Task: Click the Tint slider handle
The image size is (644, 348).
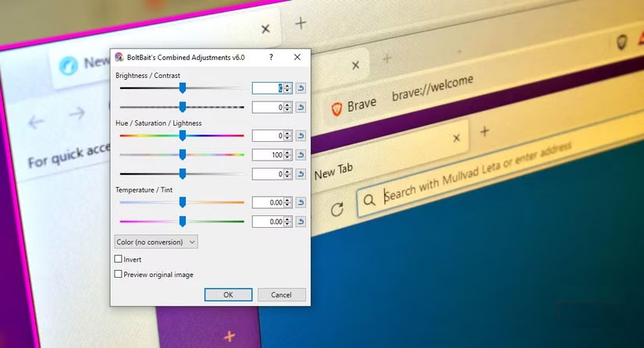Action: (183, 221)
